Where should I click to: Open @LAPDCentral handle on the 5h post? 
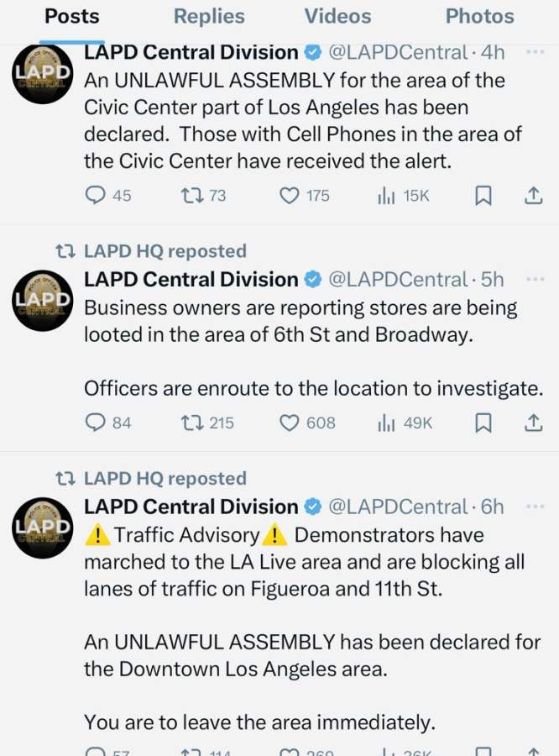click(x=398, y=279)
